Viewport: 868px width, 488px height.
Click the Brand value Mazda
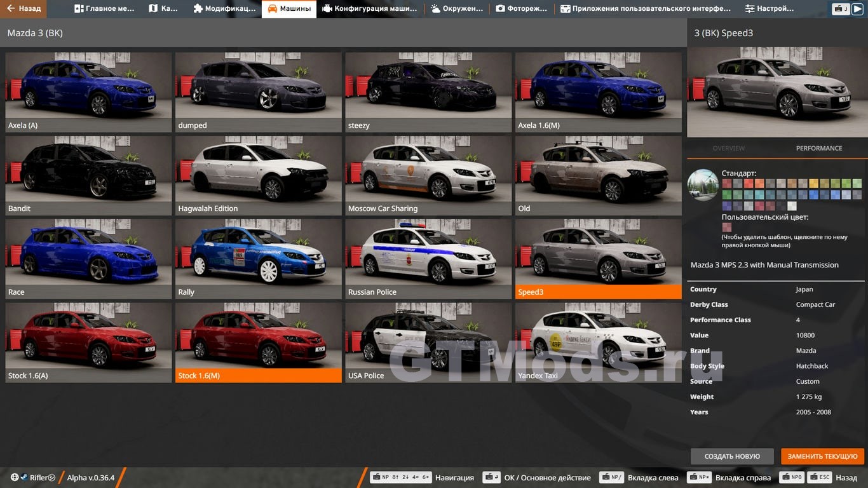(806, 350)
